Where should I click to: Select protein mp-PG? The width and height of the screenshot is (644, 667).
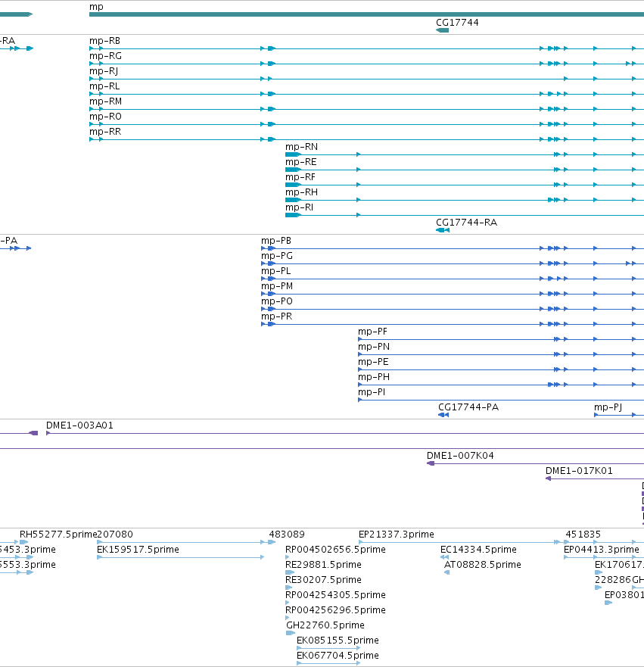277,256
